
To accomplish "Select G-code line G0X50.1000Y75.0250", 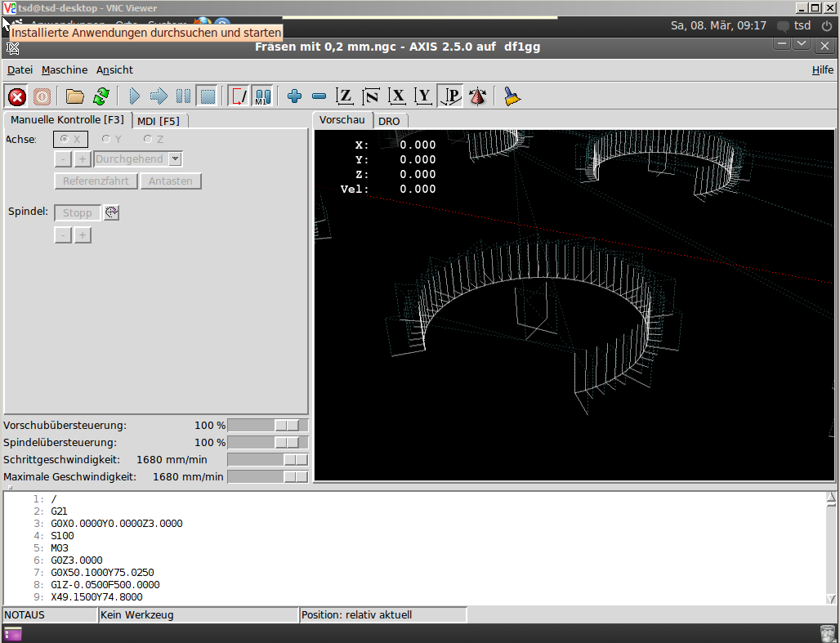I will coord(102,573).
